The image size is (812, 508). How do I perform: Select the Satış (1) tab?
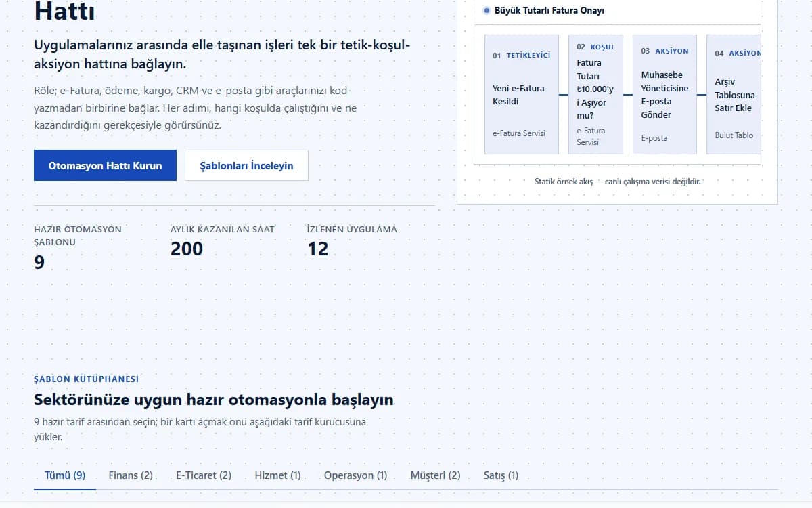(x=501, y=475)
